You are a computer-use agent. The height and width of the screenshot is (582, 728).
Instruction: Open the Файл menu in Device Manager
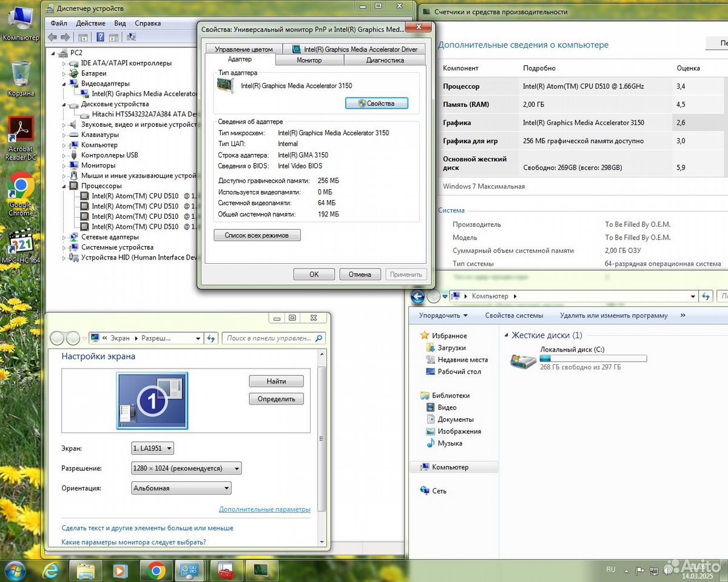(59, 24)
